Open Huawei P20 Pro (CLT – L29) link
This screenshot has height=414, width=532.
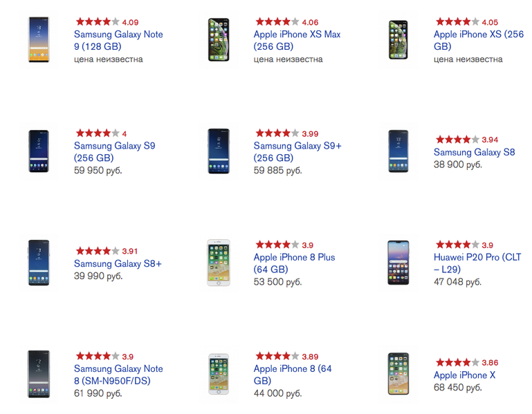click(477, 263)
